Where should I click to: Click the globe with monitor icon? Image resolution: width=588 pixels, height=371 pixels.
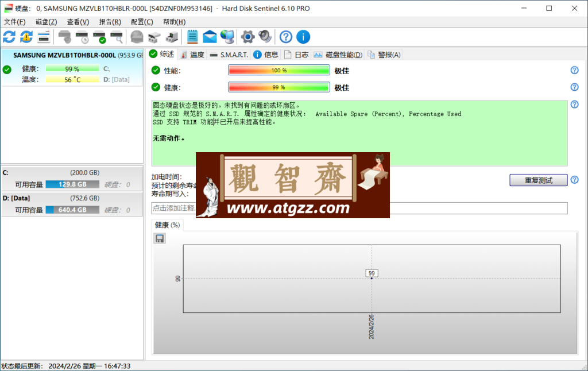click(227, 37)
